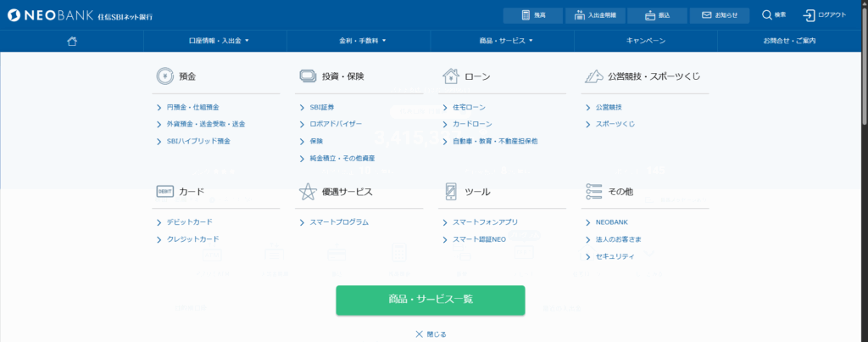Click the NEOBANK logo
This screenshot has height=342, width=868.
click(80, 15)
